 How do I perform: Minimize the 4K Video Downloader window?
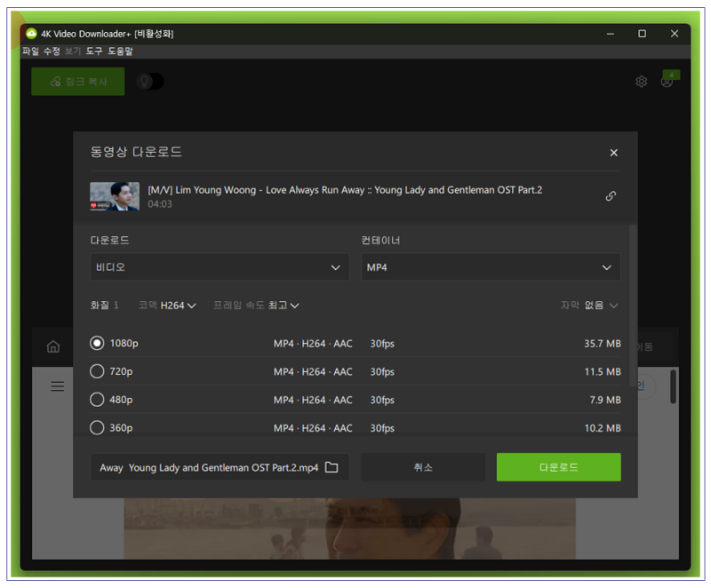coord(611,34)
